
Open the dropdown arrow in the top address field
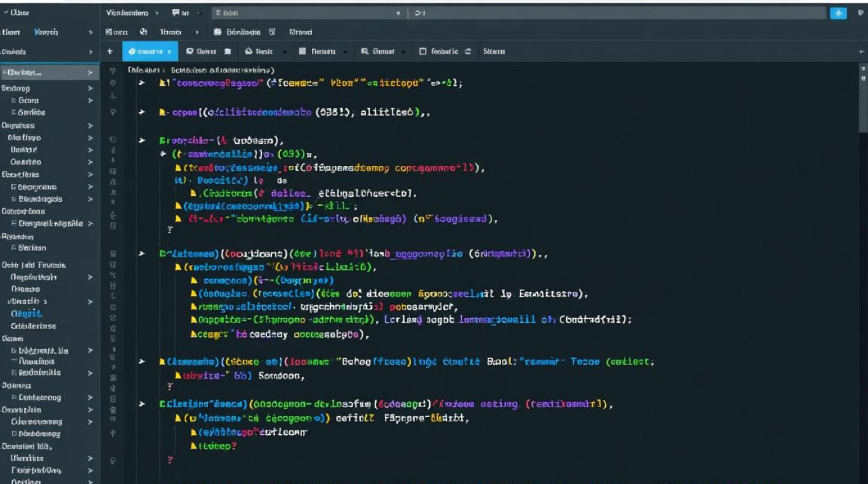point(397,13)
